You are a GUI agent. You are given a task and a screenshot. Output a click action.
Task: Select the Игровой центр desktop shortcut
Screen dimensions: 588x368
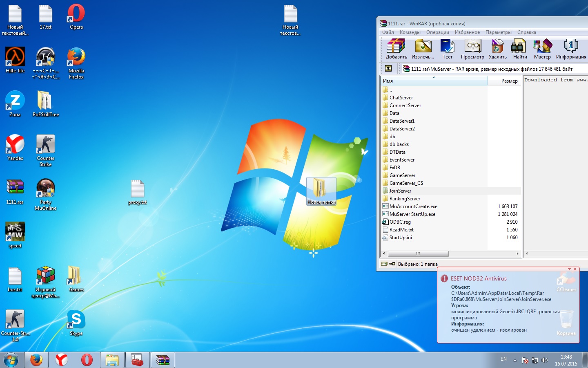click(x=46, y=282)
